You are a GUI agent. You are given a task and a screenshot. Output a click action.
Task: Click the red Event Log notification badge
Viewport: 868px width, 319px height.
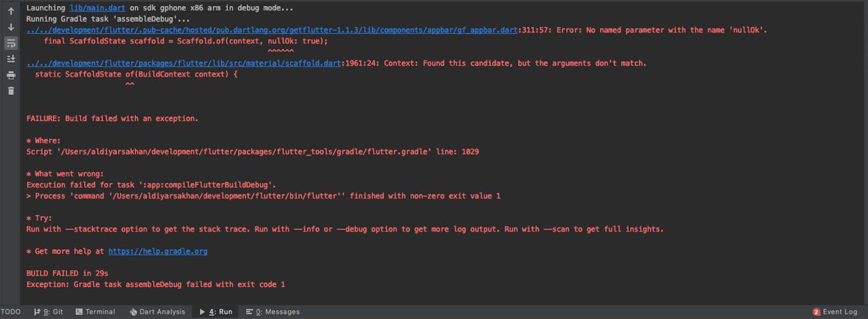pos(816,312)
